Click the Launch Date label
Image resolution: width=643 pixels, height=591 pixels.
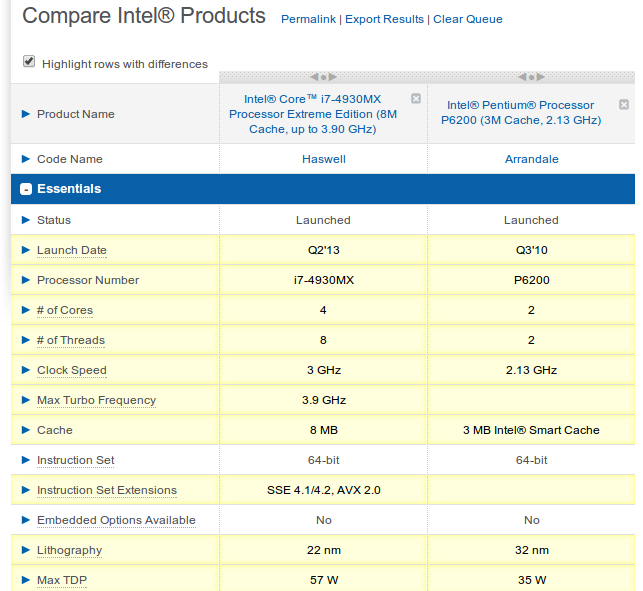(72, 250)
